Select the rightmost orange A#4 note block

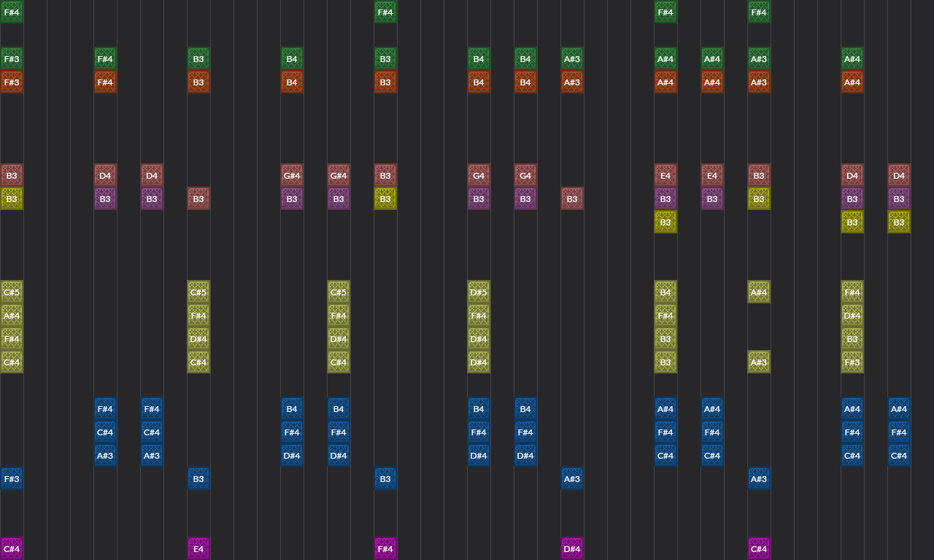852,82
